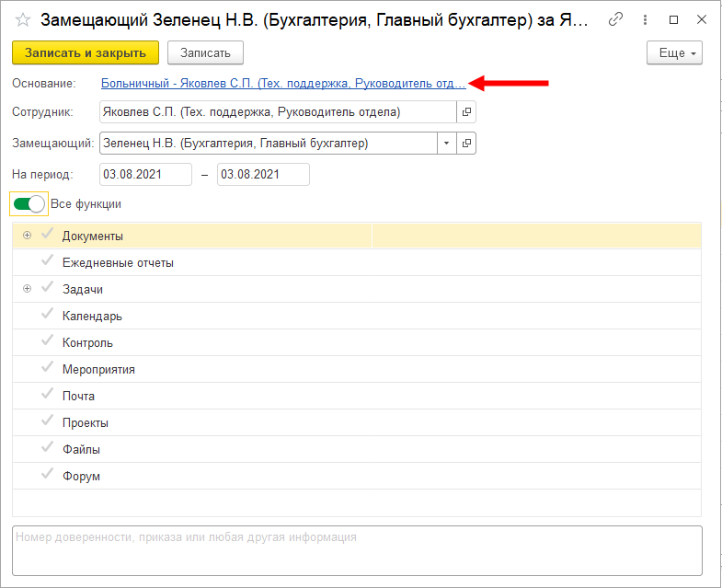Toggle checkmark for Почта row
722x588 pixels.
[x=48, y=395]
